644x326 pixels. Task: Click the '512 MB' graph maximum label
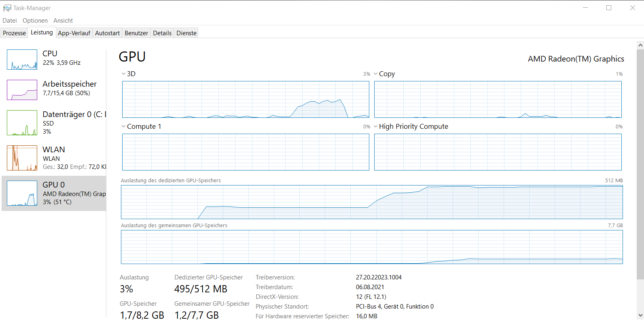(614, 181)
